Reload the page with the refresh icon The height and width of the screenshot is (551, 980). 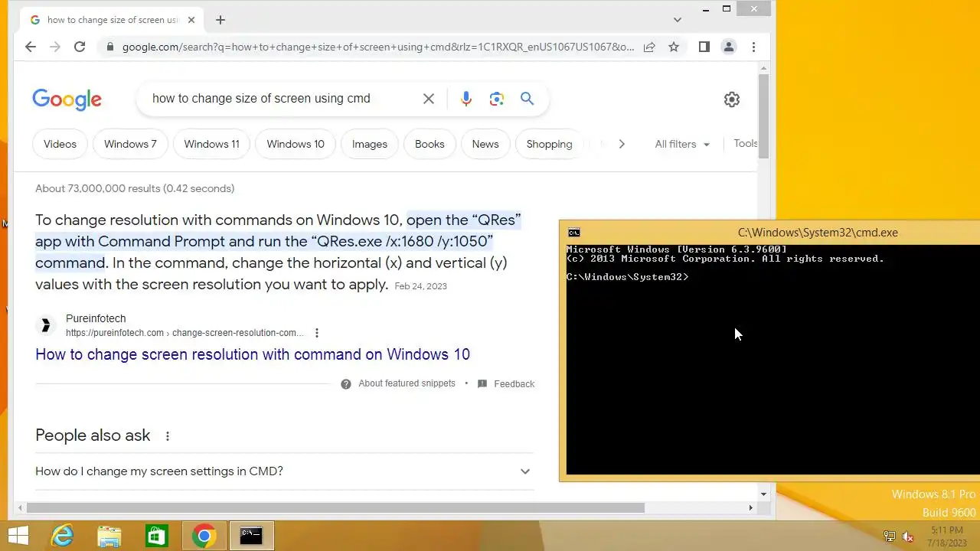(80, 47)
